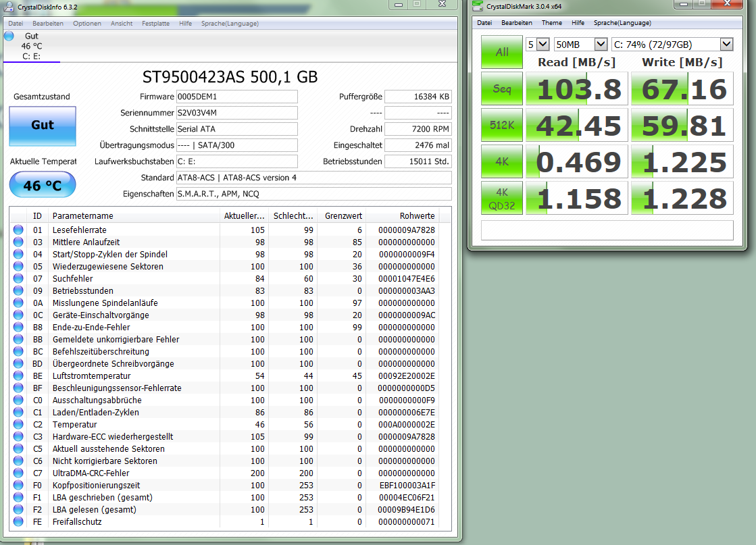Click the Seriennummer field S2V03V4M

pyautogui.click(x=236, y=113)
